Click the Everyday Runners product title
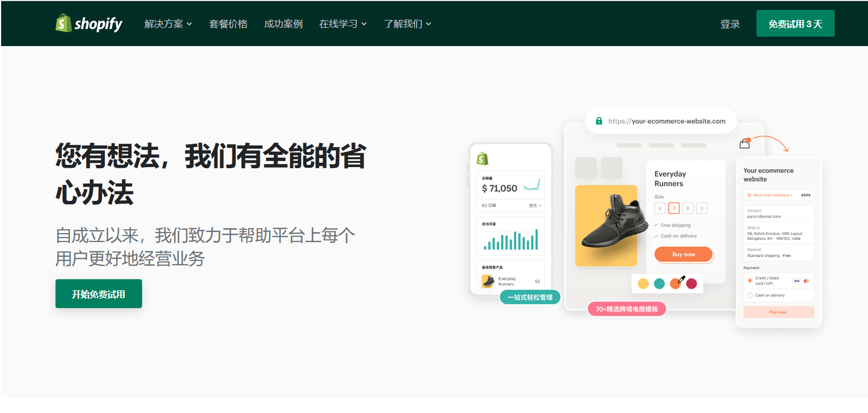868x413 pixels. point(670,179)
